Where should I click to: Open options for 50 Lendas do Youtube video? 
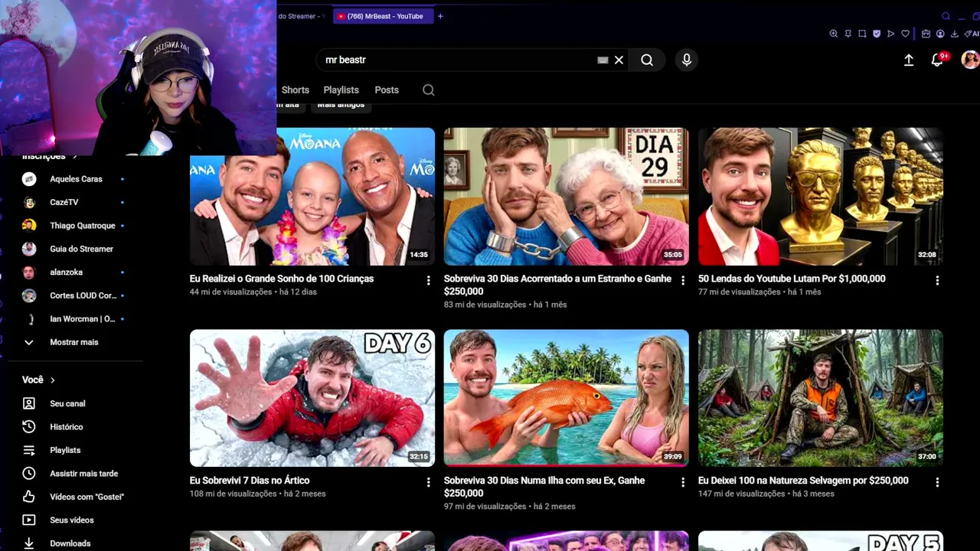tap(937, 281)
